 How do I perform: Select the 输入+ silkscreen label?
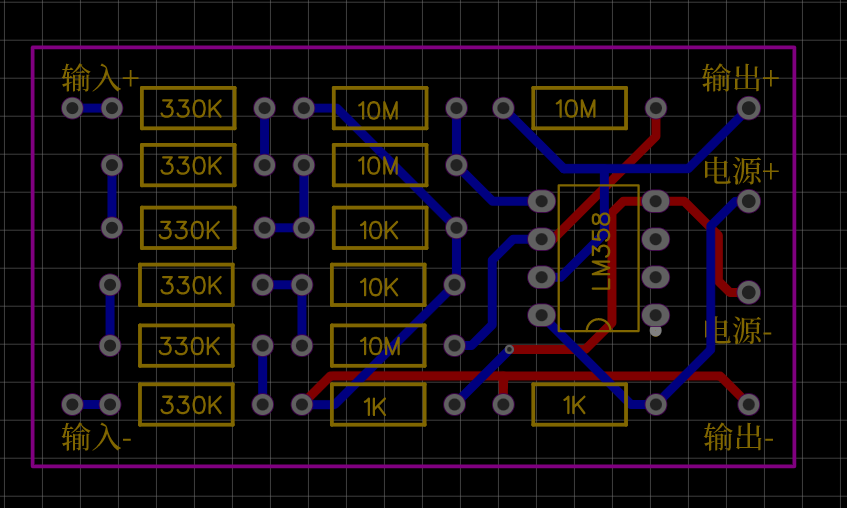pos(100,78)
